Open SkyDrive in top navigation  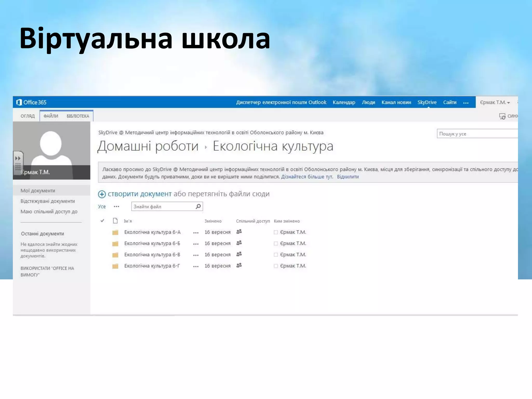[427, 102]
